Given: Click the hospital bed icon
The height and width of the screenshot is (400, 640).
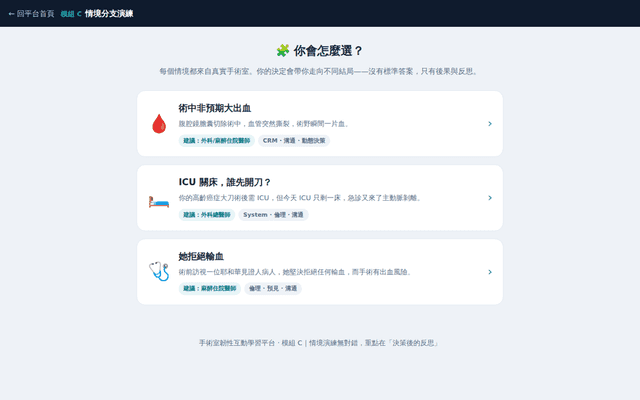Looking at the screenshot, I should 159,202.
